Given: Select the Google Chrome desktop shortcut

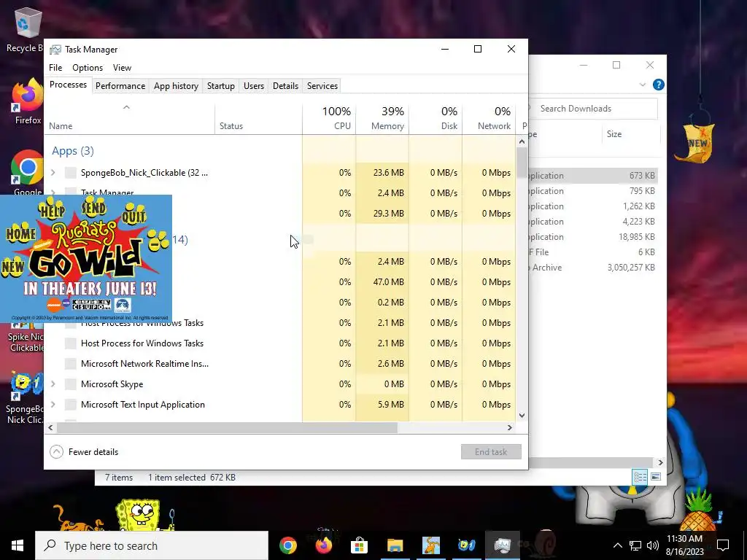Looking at the screenshot, I should (28, 172).
